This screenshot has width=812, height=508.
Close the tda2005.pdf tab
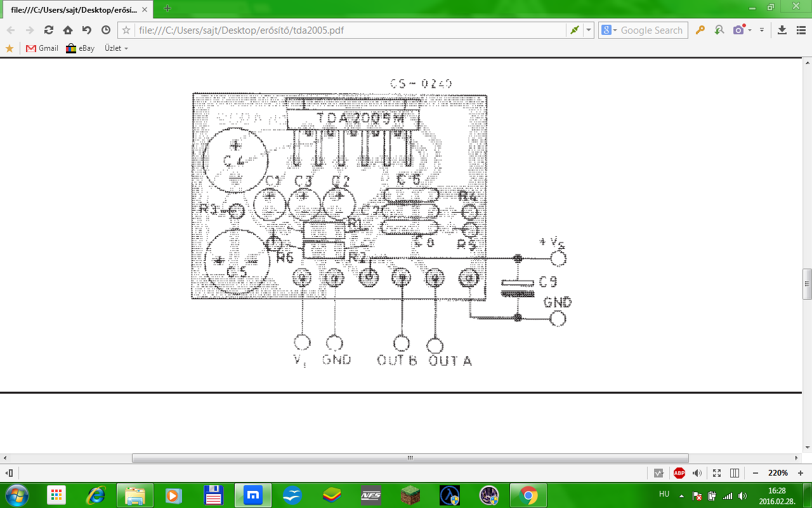pos(145,10)
